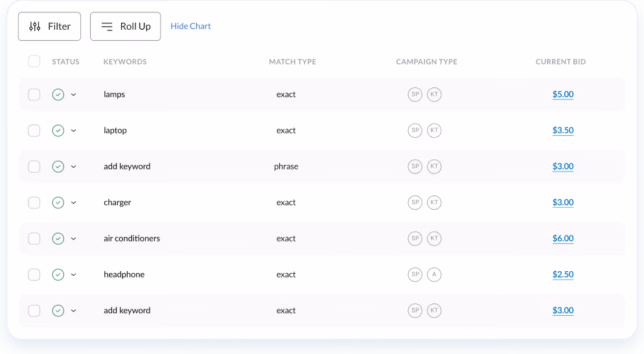Expand the status dropdown arrow for laptop
The image size is (644, 354).
click(x=73, y=131)
